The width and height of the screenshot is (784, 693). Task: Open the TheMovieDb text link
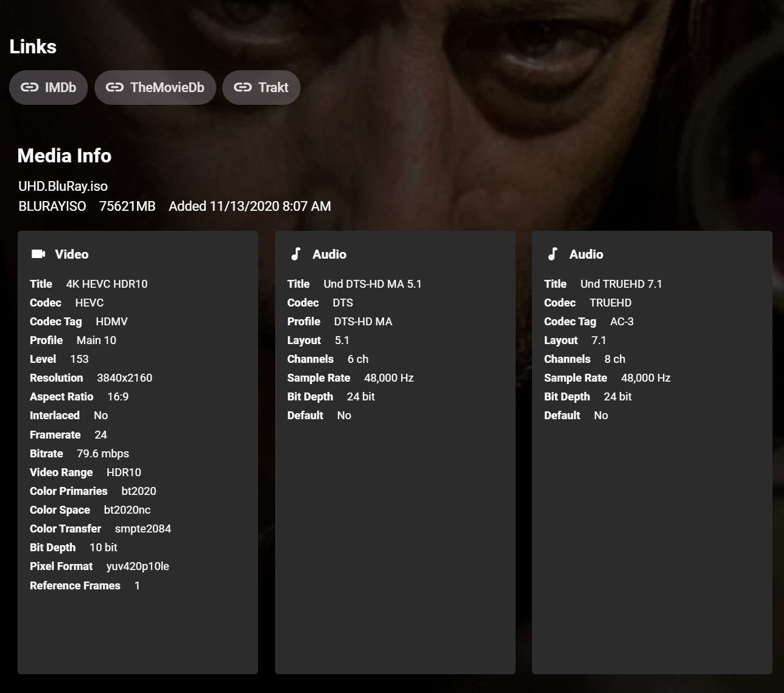pyautogui.click(x=167, y=87)
